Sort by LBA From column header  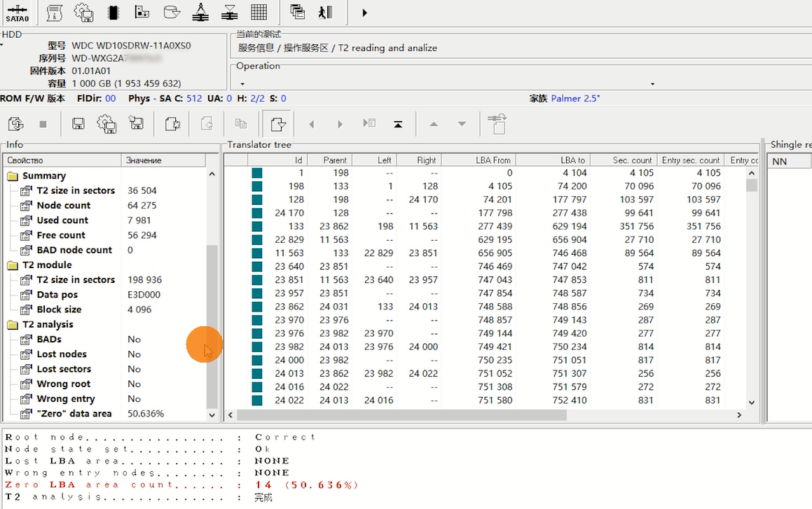click(x=479, y=160)
